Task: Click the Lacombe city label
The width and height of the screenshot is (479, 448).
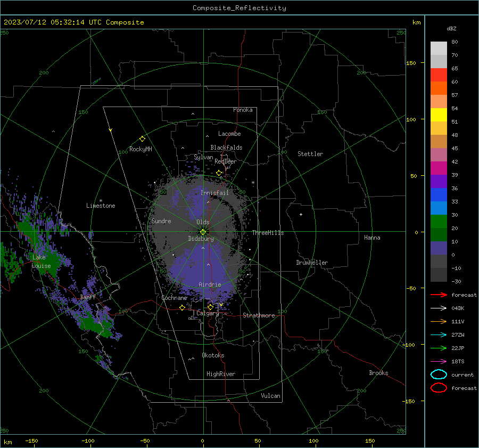Action: tap(229, 134)
